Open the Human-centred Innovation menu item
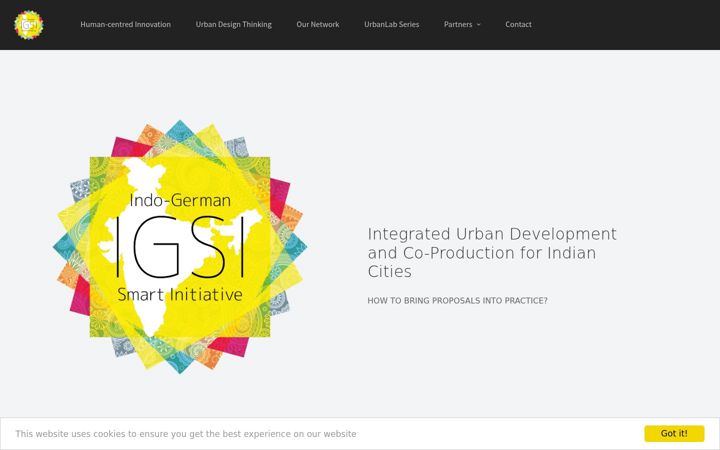This screenshot has height=450, width=720. point(125,24)
